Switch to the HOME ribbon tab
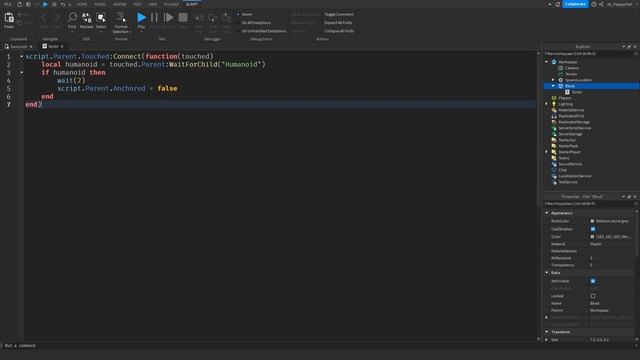640x360 pixels. 82,4
